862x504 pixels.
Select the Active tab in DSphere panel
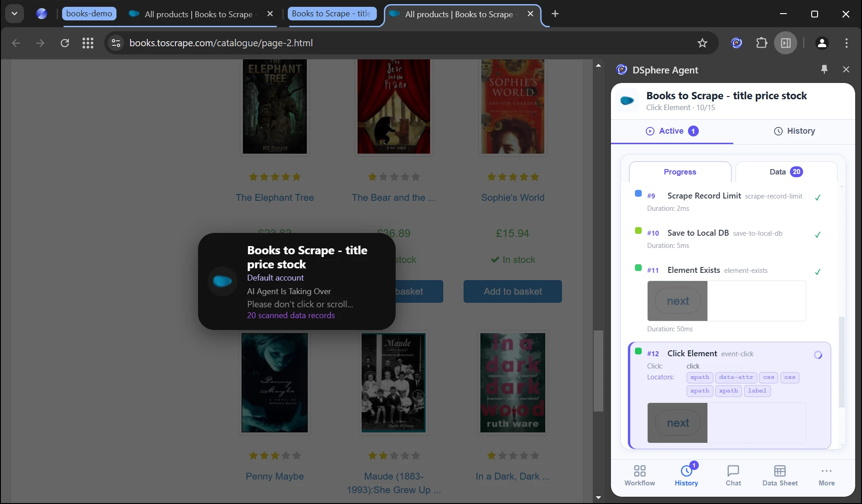(x=672, y=131)
